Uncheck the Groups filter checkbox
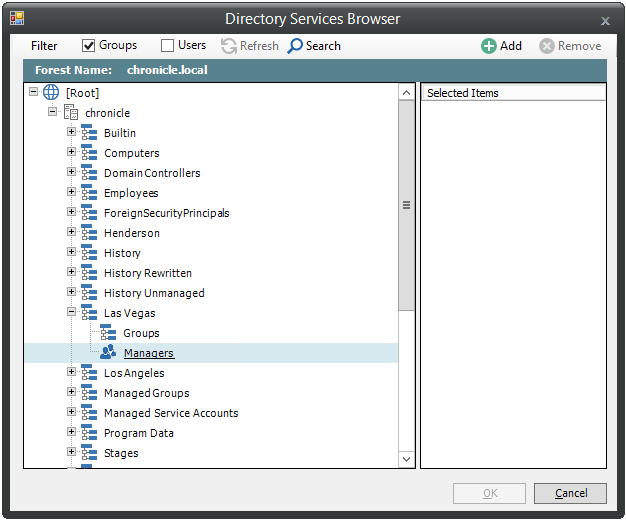The width and height of the screenshot is (626, 520). pos(88,46)
